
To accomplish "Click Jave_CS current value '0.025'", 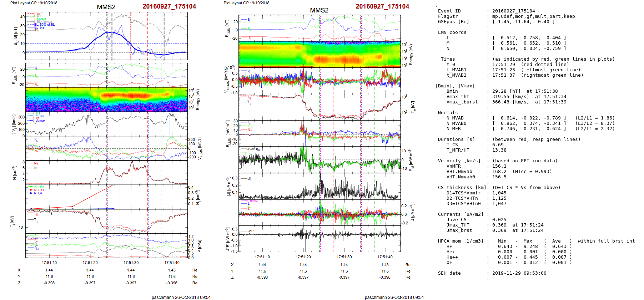I will point(499,220).
